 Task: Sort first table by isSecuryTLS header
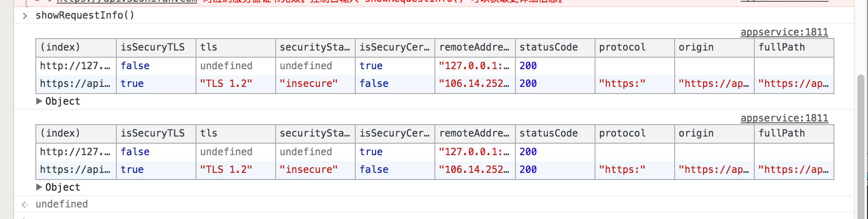click(x=153, y=47)
